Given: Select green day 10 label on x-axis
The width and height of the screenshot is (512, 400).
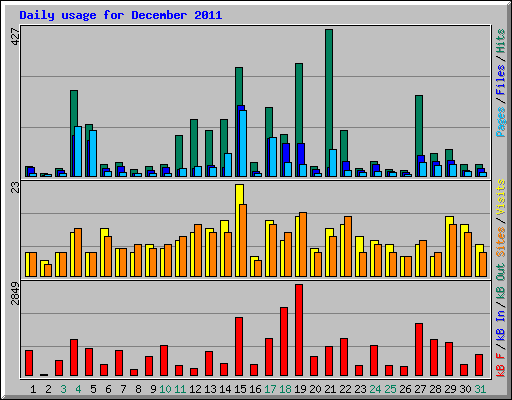Looking at the screenshot, I should coord(165,389).
